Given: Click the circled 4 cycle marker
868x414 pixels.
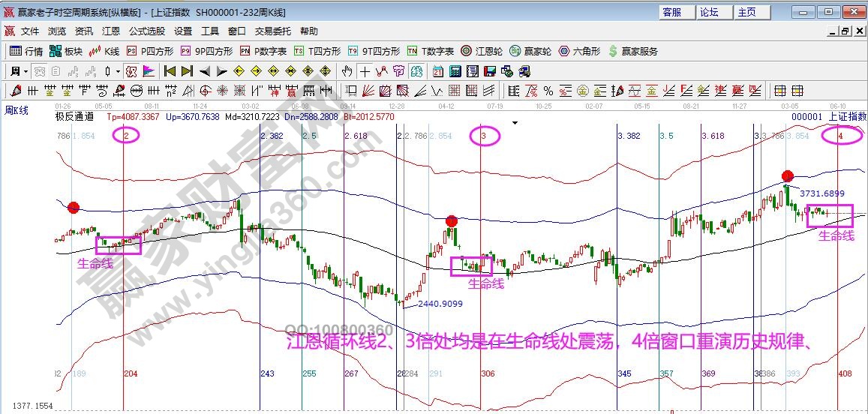Looking at the screenshot, I should tap(840, 136).
